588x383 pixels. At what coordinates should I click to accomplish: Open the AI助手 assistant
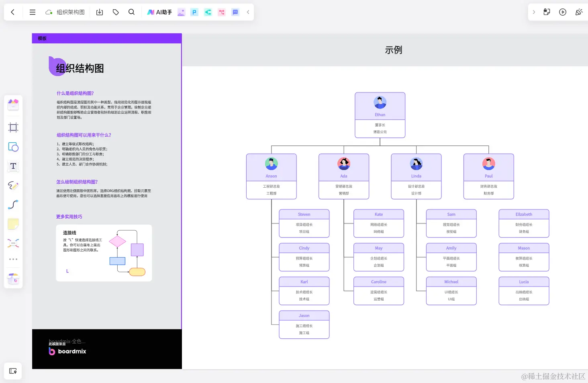(x=159, y=12)
